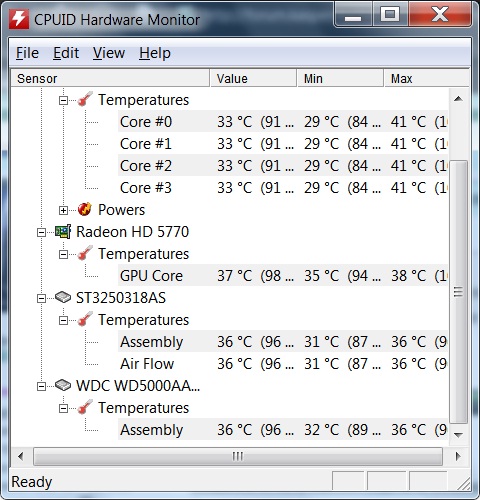Click the Ready status bar text
This screenshot has width=480, height=500.
pos(32,482)
